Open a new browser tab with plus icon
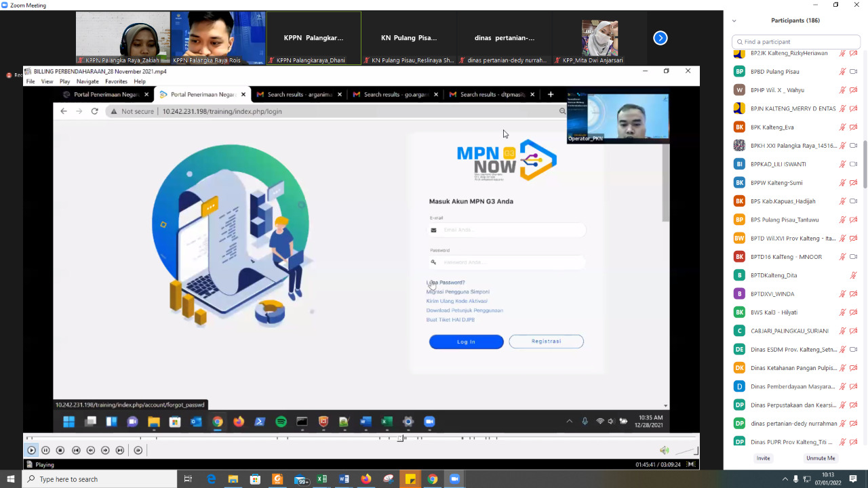This screenshot has height=488, width=868. click(551, 95)
